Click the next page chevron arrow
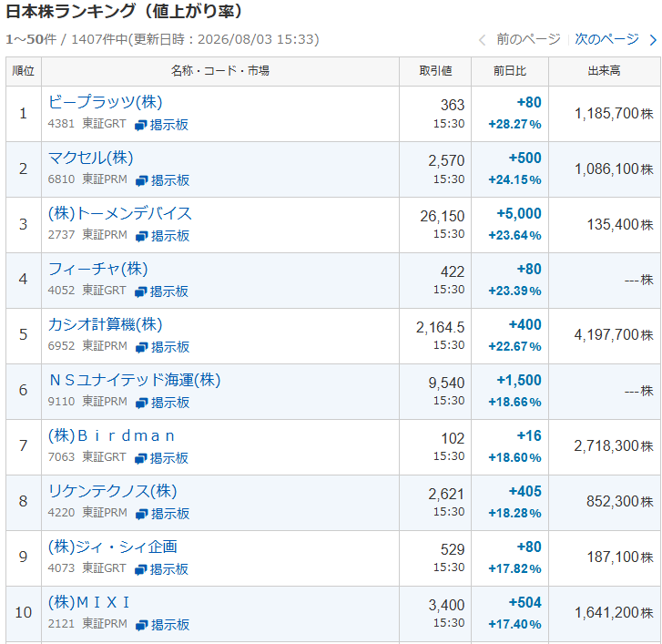662x644 pixels. (x=653, y=40)
